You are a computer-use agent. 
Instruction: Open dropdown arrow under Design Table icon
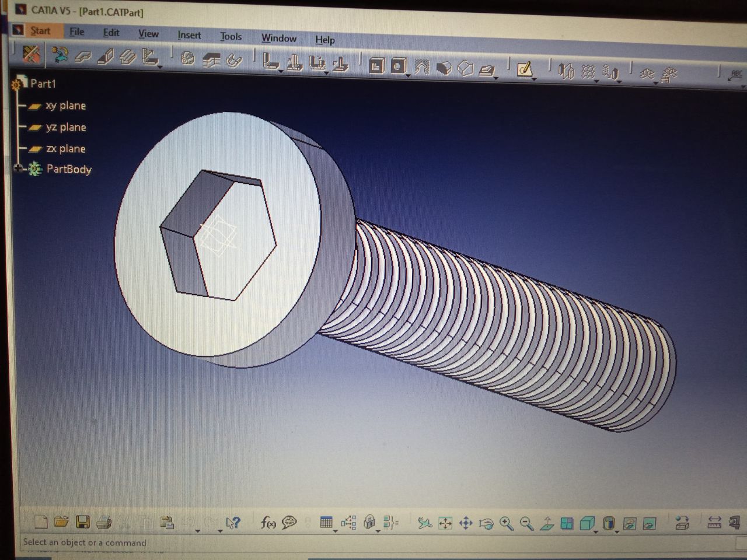(x=335, y=531)
